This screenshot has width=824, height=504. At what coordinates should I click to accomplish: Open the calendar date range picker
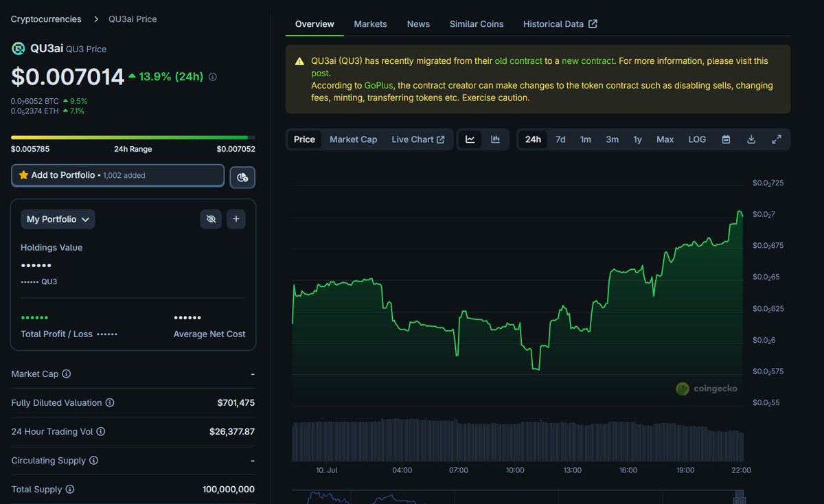(726, 139)
